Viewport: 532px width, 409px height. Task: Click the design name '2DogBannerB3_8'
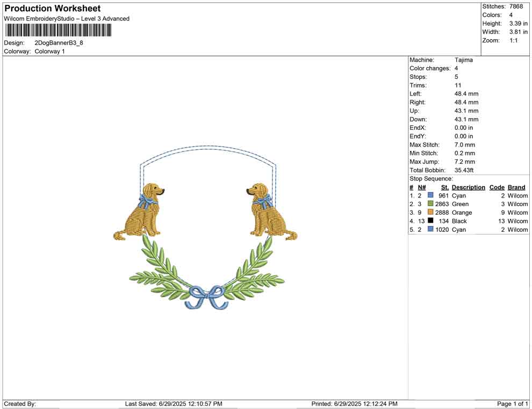(x=59, y=43)
